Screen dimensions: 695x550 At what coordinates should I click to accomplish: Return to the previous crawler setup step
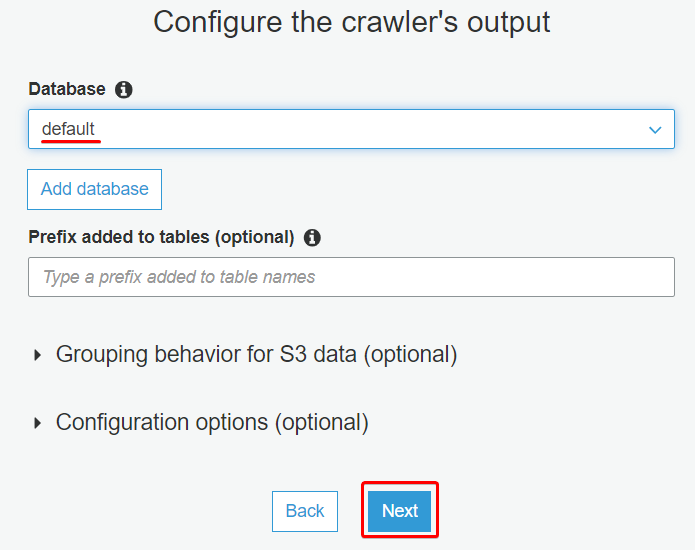(x=305, y=511)
